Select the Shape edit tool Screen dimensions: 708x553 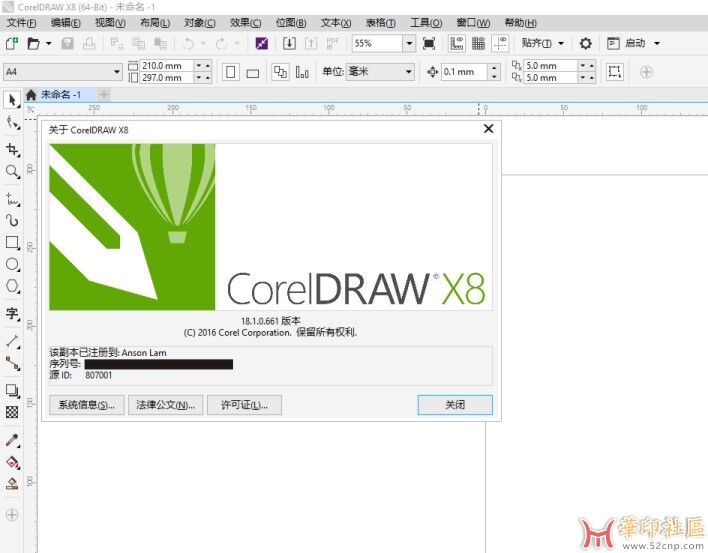tap(12, 123)
